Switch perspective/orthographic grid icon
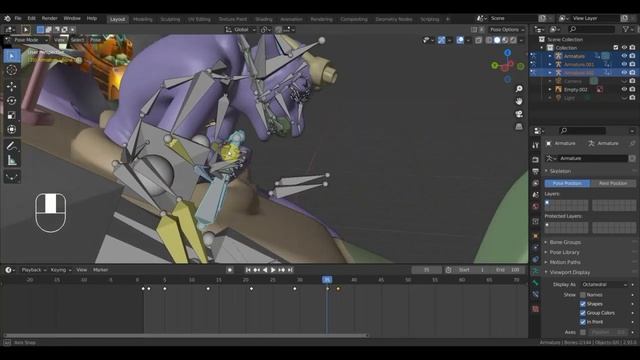 pos(519,127)
